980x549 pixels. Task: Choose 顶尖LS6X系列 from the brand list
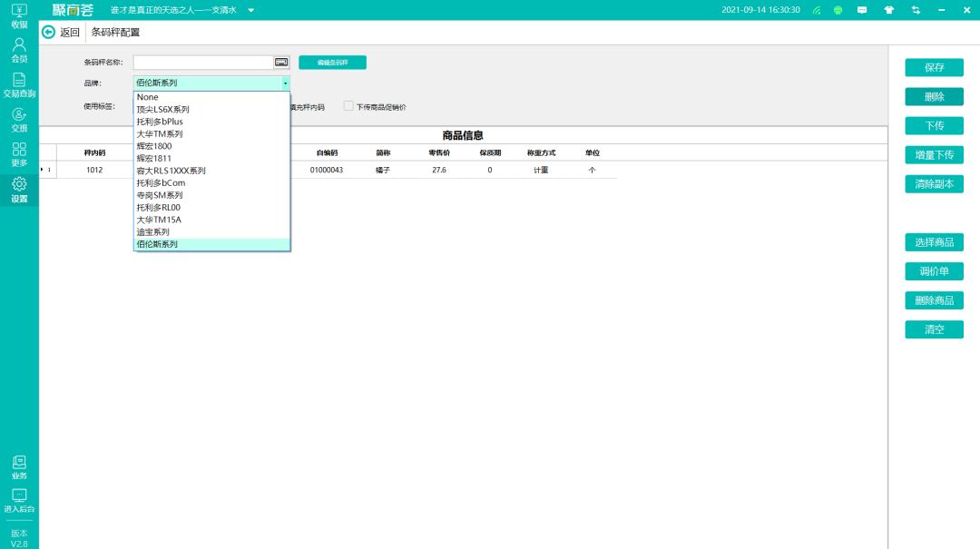tap(163, 109)
